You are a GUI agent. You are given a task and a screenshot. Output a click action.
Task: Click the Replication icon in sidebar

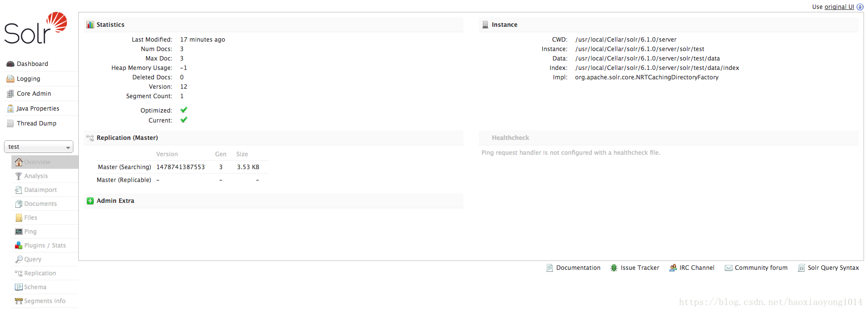click(19, 273)
